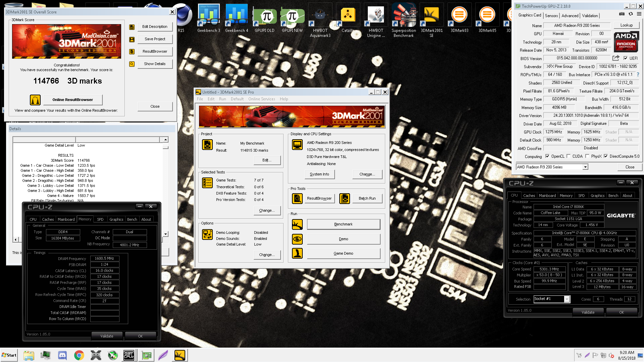This screenshot has width=644, height=362.
Task: Toggle OpenCL checkbox in GPU-Z
Action: [x=547, y=156]
